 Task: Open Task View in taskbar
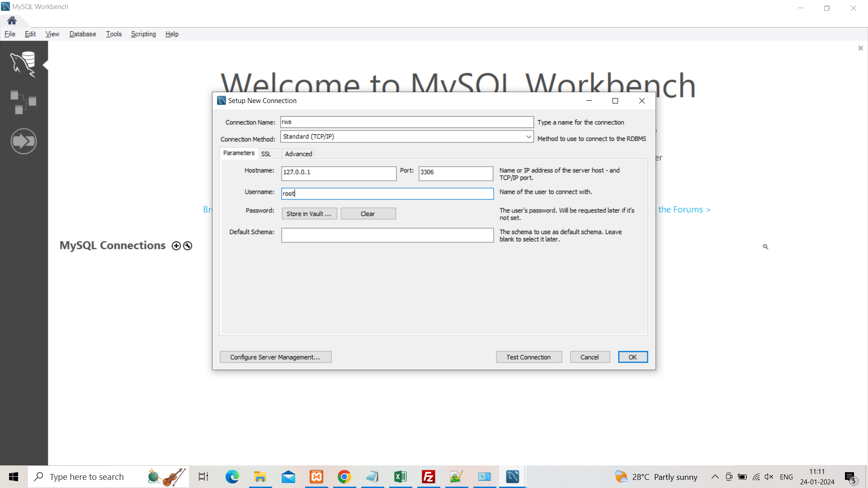(x=203, y=477)
